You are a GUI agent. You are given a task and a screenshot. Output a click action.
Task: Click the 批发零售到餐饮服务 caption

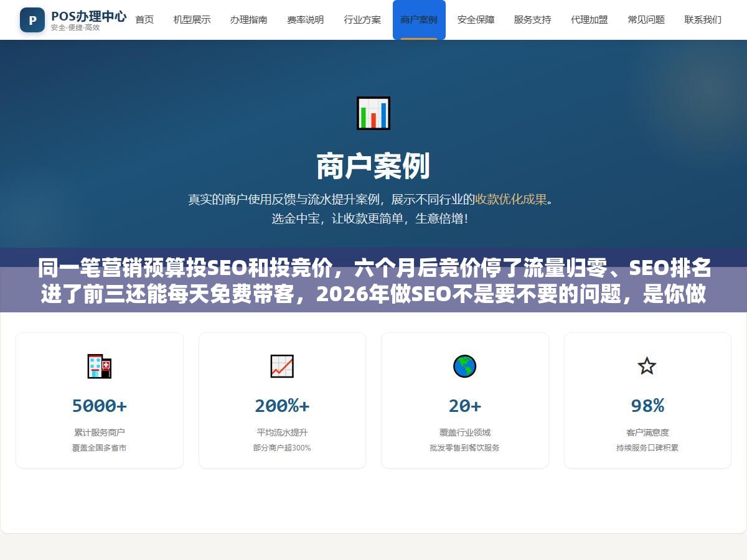[x=465, y=448]
